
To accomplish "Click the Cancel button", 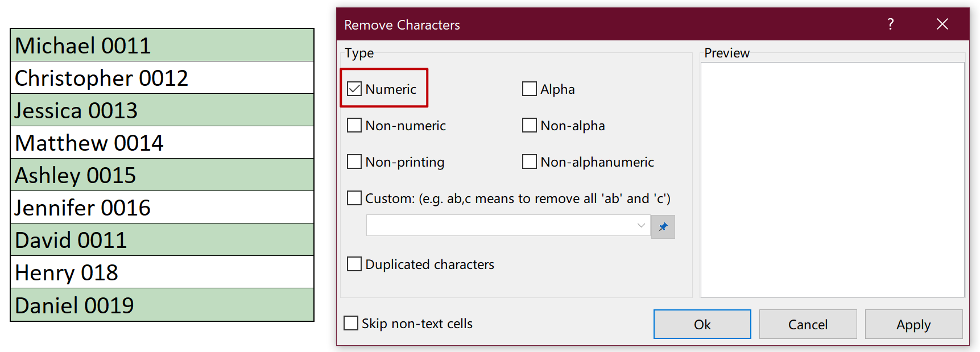I will pyautogui.click(x=808, y=324).
